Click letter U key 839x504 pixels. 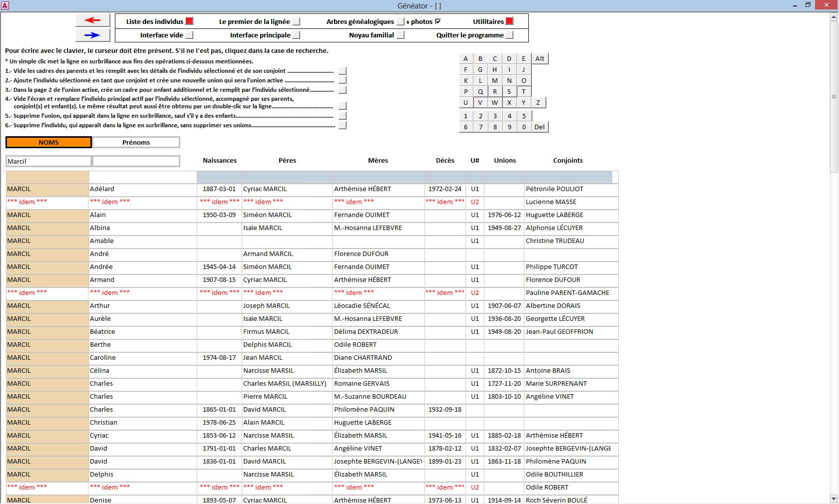[x=466, y=102]
